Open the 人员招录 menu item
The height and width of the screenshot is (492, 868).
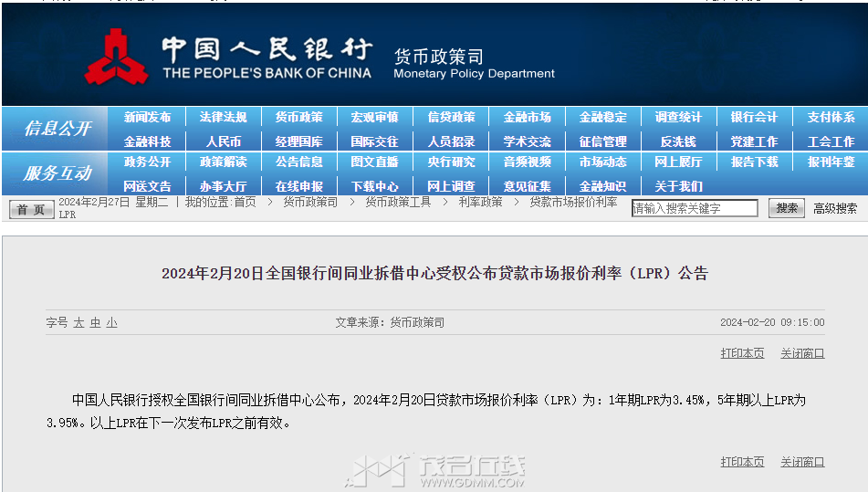(x=451, y=141)
